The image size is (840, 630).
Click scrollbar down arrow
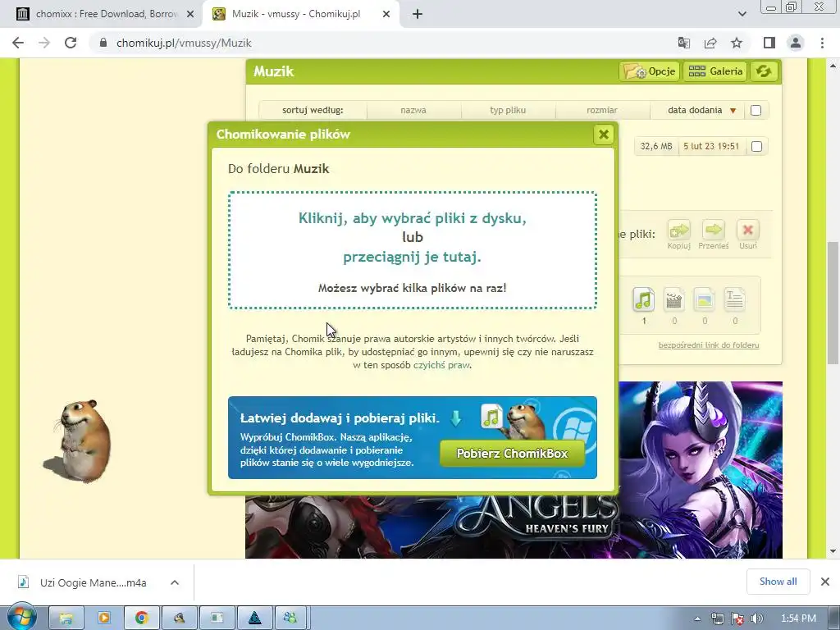coord(833,550)
